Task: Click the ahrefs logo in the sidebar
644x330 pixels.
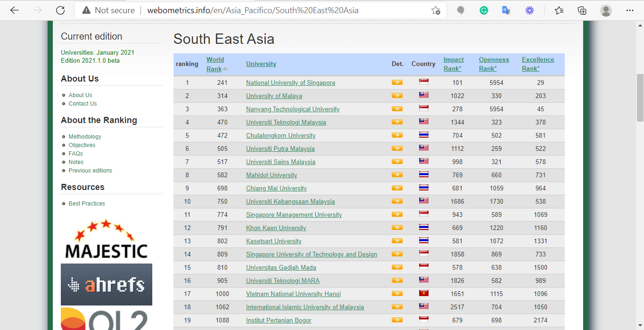Action: 107,284
